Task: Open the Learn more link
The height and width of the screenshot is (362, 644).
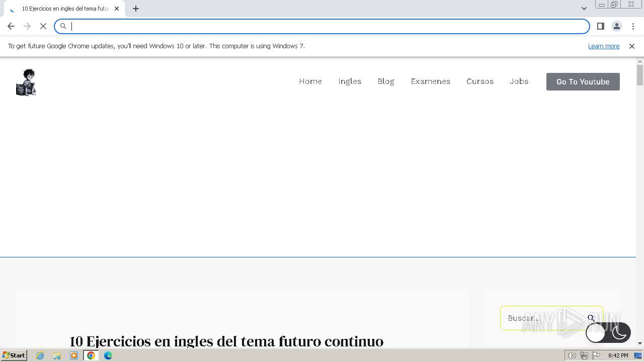Action: [604, 46]
